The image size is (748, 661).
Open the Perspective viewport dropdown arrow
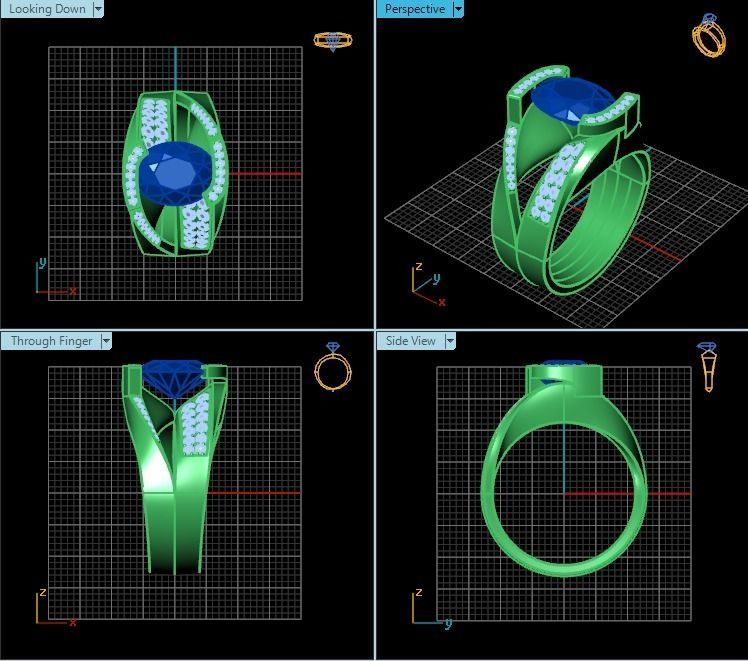(x=458, y=9)
